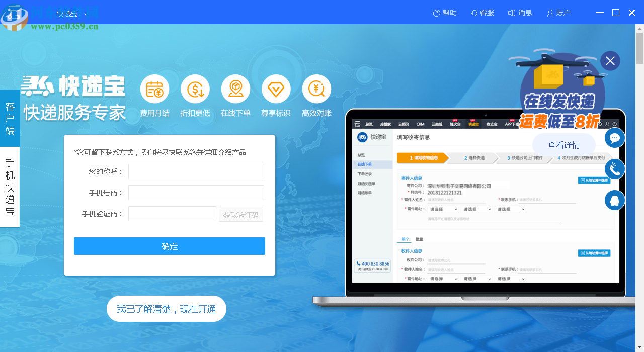
Task: Open 消息 messages
Action: 520,13
